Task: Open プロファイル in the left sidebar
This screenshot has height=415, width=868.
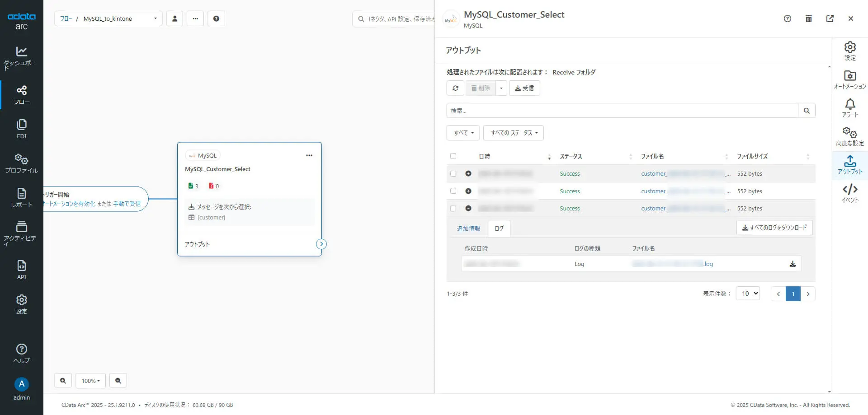Action: pos(21,163)
